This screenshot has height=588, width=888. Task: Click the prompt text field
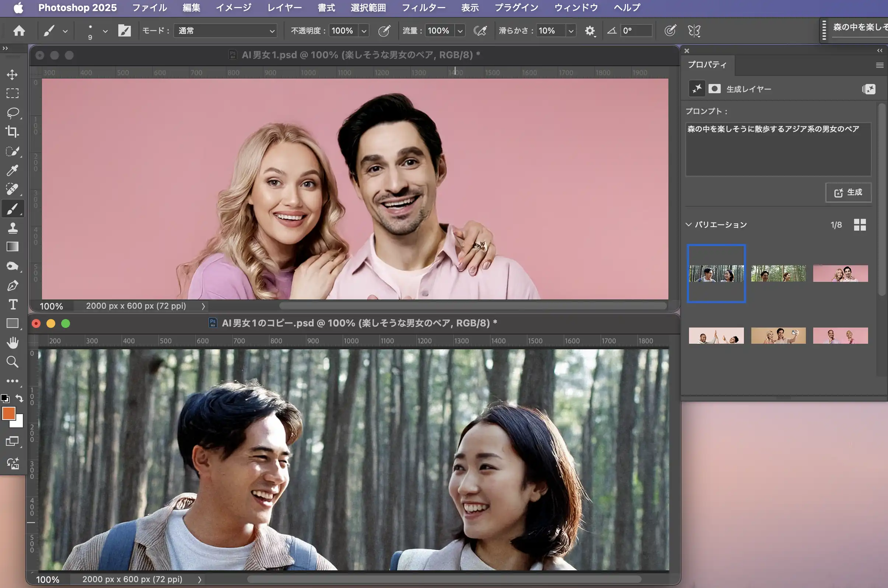[x=778, y=149]
